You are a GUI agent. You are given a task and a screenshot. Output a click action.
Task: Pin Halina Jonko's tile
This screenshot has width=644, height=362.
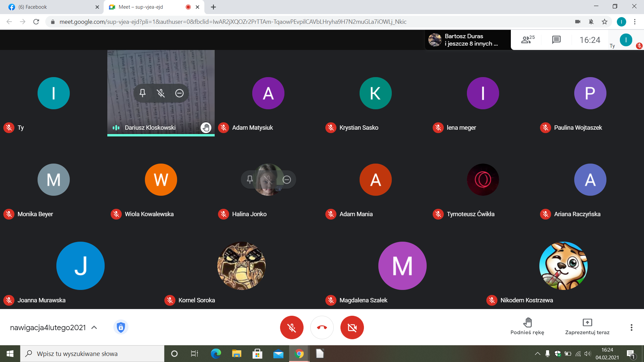[250, 180]
